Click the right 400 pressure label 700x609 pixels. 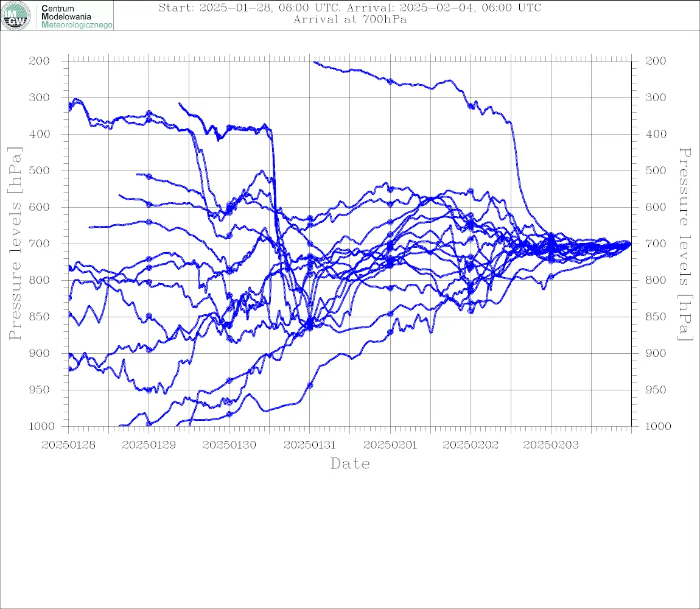tap(656, 134)
